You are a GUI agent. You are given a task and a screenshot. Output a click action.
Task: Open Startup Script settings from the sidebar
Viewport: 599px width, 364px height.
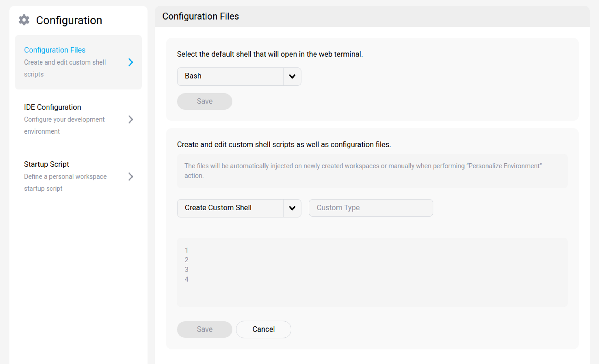tap(47, 164)
